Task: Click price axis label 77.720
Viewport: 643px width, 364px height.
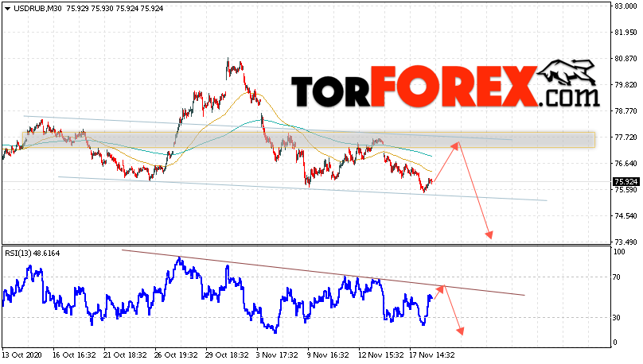Action: point(625,137)
